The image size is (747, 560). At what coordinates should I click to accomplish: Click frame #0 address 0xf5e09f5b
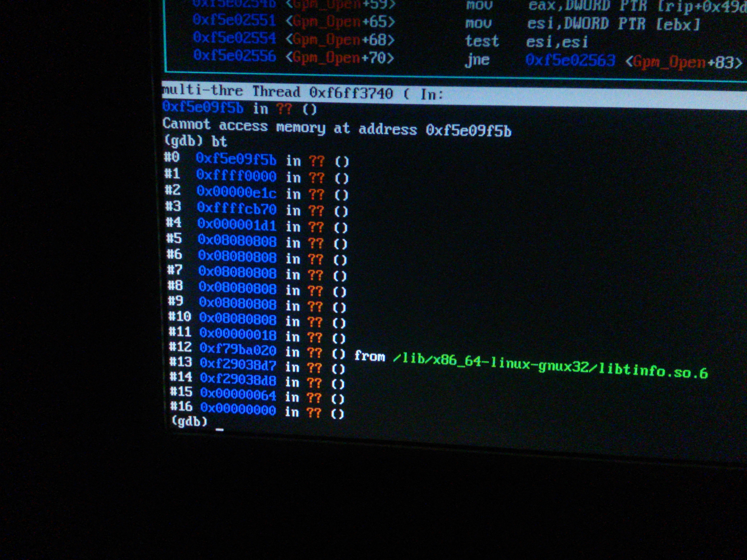236,159
